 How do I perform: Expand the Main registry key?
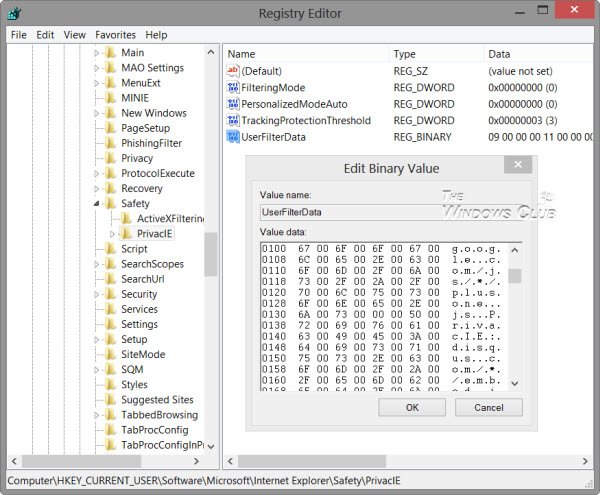coord(96,53)
